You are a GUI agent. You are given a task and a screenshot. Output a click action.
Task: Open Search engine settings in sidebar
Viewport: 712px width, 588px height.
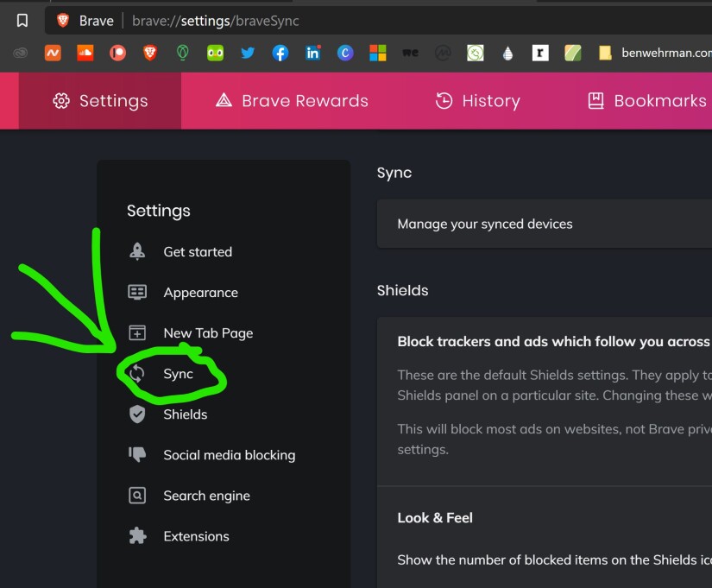tap(189, 496)
